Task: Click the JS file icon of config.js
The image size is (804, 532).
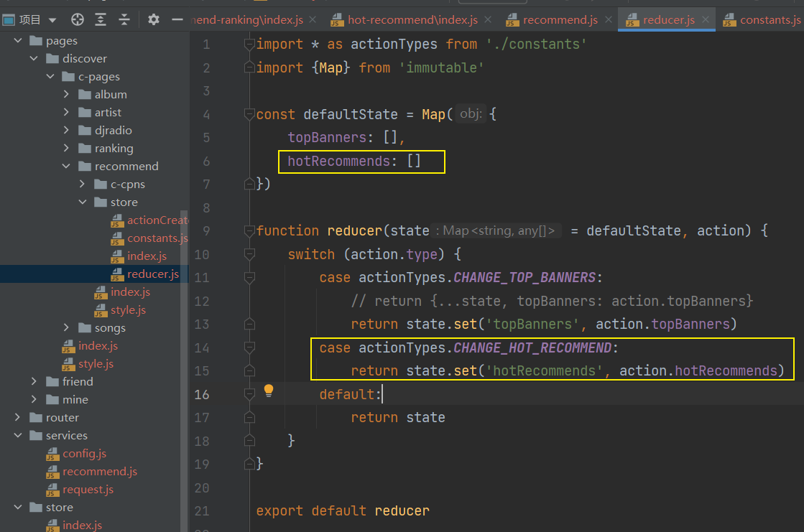Action: [x=52, y=454]
